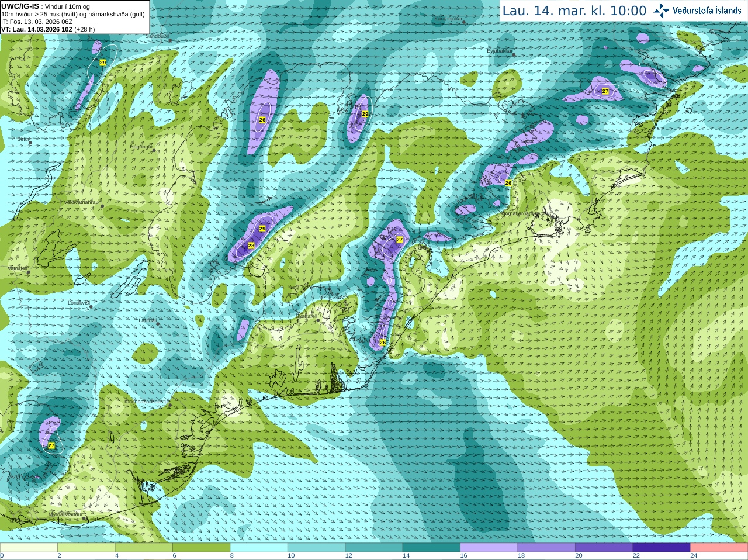Click the yellow gust label 28
This screenshot has width=748, height=560.
[x=251, y=246]
